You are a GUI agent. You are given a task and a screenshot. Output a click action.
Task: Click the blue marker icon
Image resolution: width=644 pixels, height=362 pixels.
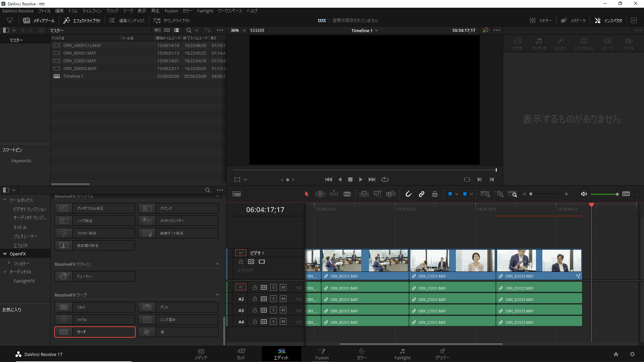click(465, 194)
